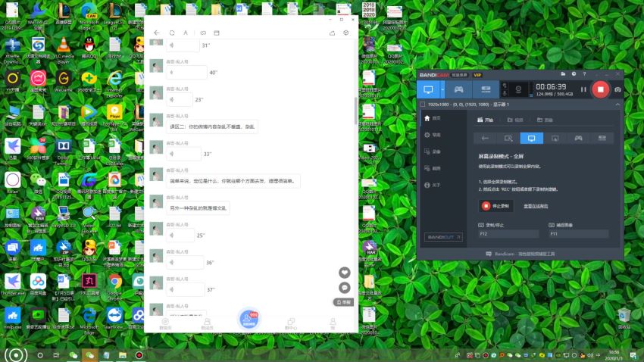The image size is (644, 362).
Task: Select game mode in the Bandicam mode row
Action: 578,139
